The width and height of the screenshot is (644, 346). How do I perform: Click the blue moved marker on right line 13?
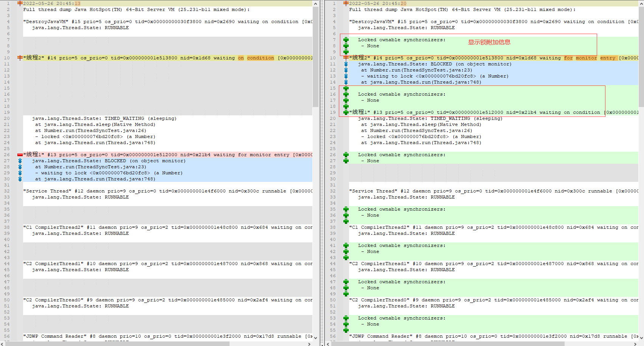(x=346, y=76)
